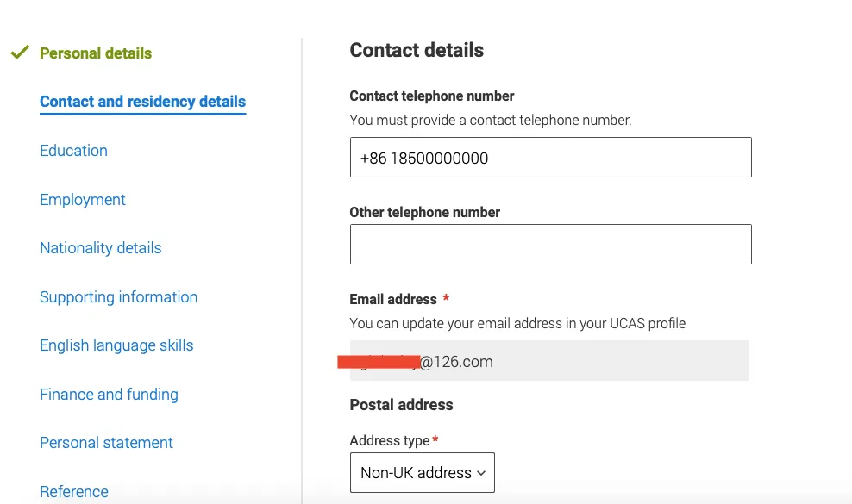Screen dimensions: 852x504
Task: Go to the Education section
Action: point(73,151)
